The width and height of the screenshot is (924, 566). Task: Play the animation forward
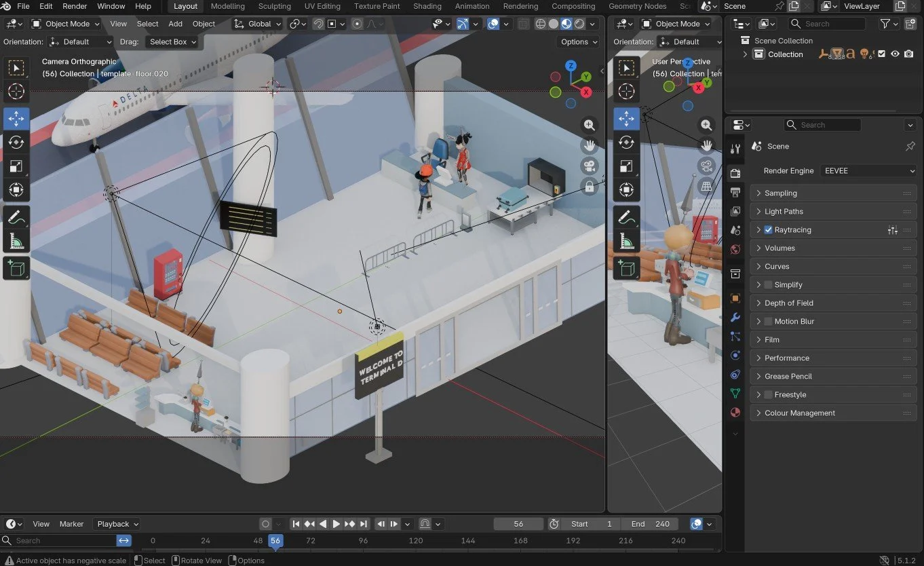pos(336,524)
